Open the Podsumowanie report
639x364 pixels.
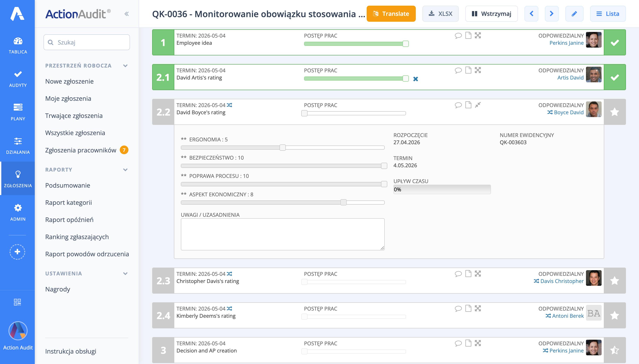68,185
